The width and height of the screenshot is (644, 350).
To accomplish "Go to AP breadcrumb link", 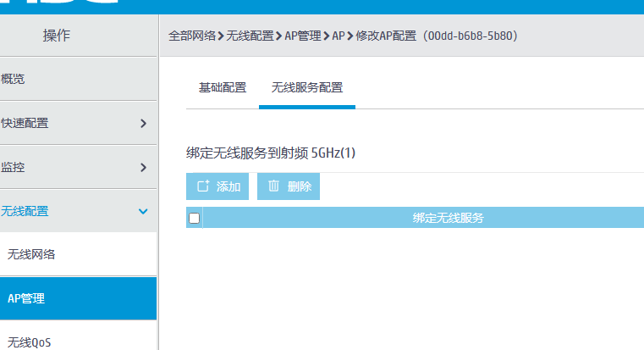I will tap(339, 36).
